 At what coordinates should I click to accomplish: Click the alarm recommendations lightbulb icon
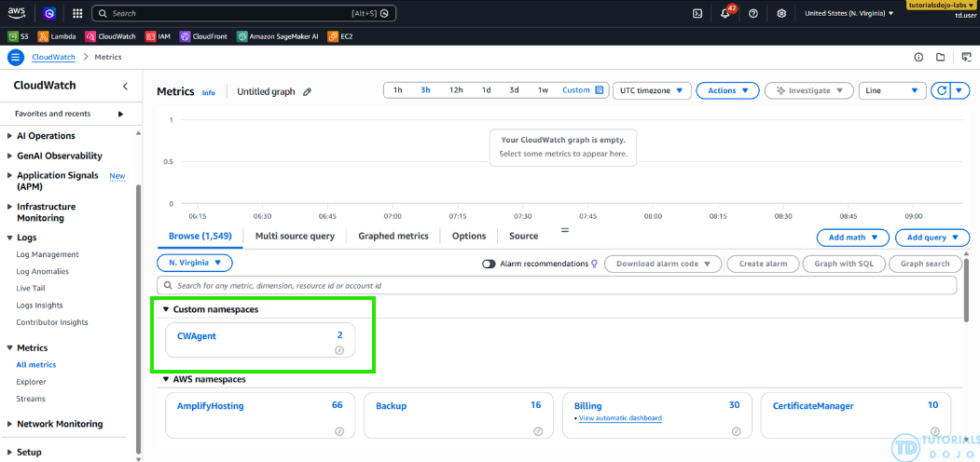tap(594, 264)
